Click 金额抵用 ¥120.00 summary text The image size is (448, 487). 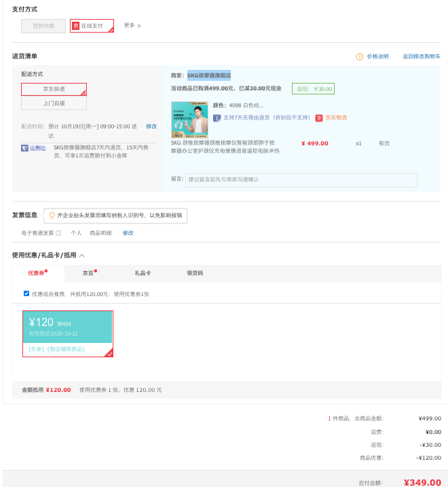coord(46,390)
